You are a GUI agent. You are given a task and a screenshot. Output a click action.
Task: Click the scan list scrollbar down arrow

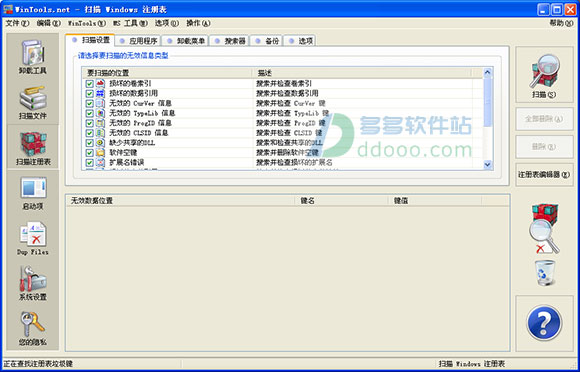(488, 165)
